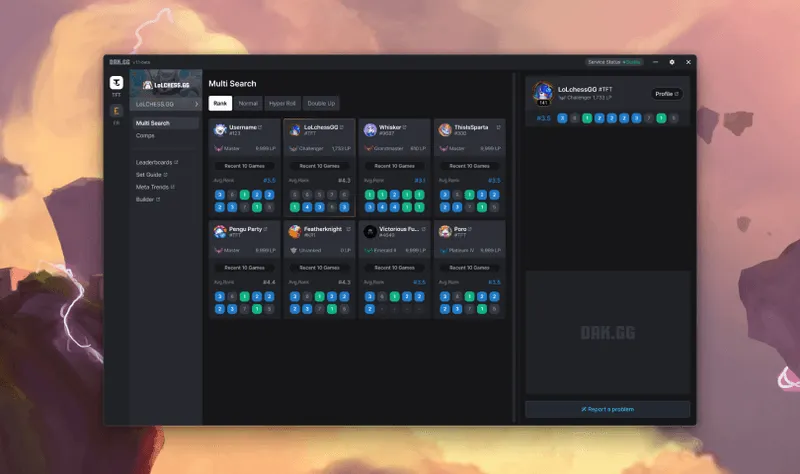Click 'Unranked' text on Featherknight card
The image size is (800, 474).
310,251
